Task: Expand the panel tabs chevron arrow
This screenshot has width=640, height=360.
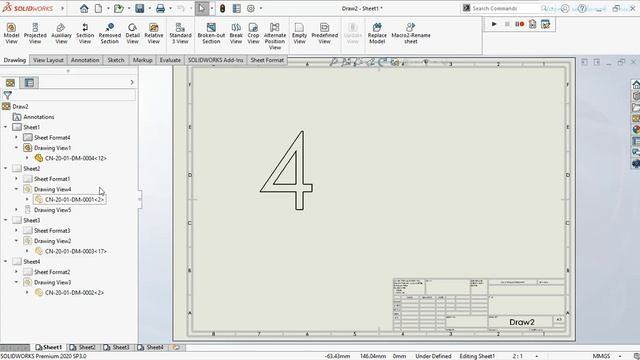Action: pyautogui.click(x=132, y=82)
